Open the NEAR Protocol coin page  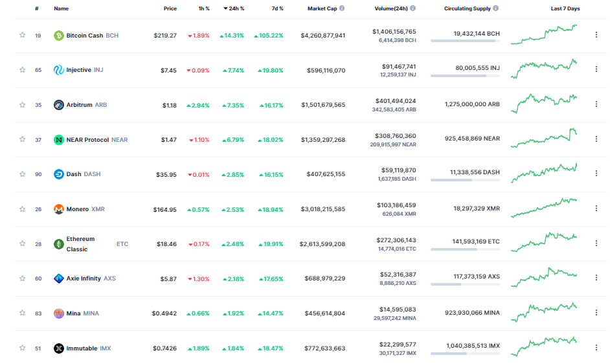click(x=97, y=140)
